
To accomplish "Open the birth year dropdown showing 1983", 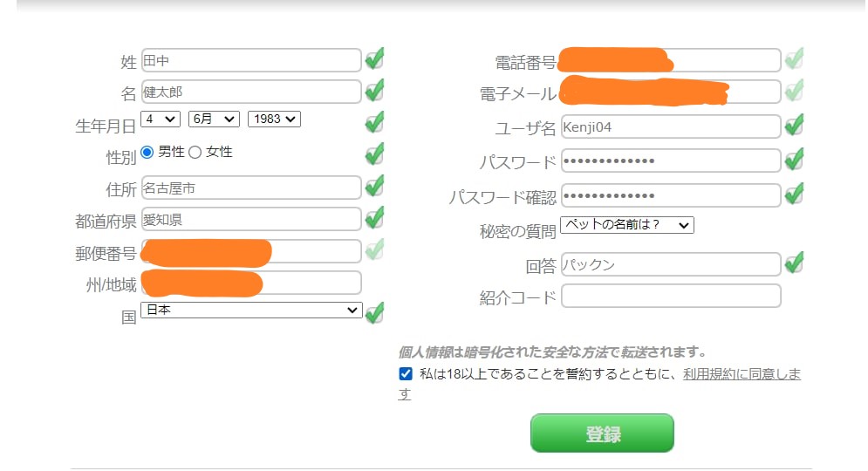I will [x=275, y=119].
